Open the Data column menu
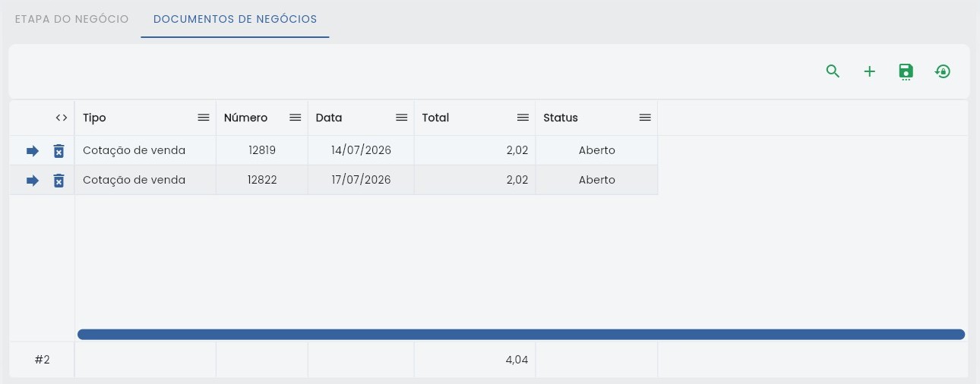 [x=402, y=118]
